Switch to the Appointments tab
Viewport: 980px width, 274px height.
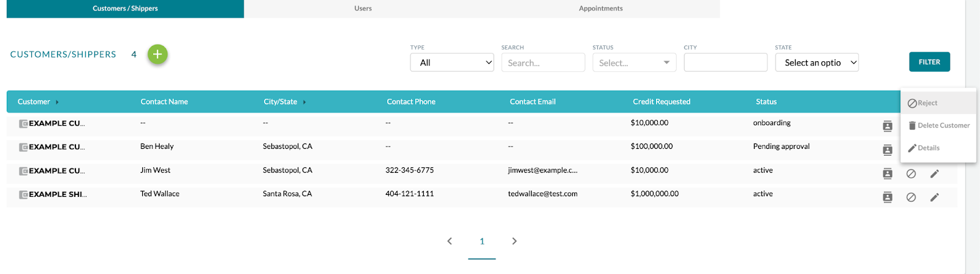point(600,9)
